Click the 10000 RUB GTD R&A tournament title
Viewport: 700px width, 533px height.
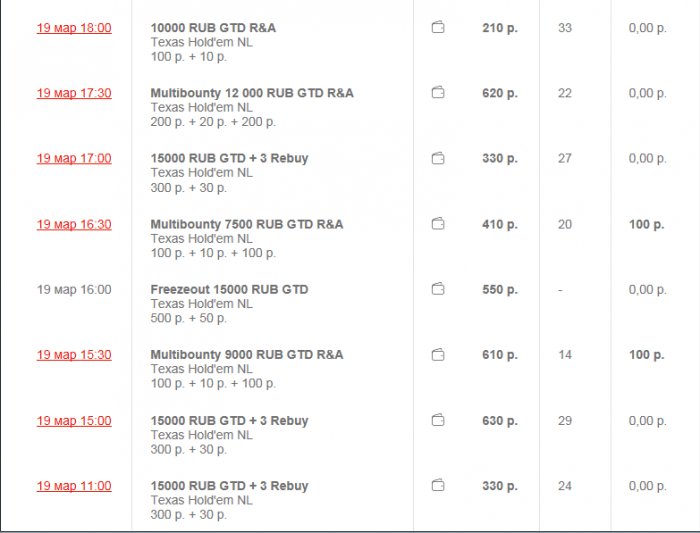click(213, 28)
